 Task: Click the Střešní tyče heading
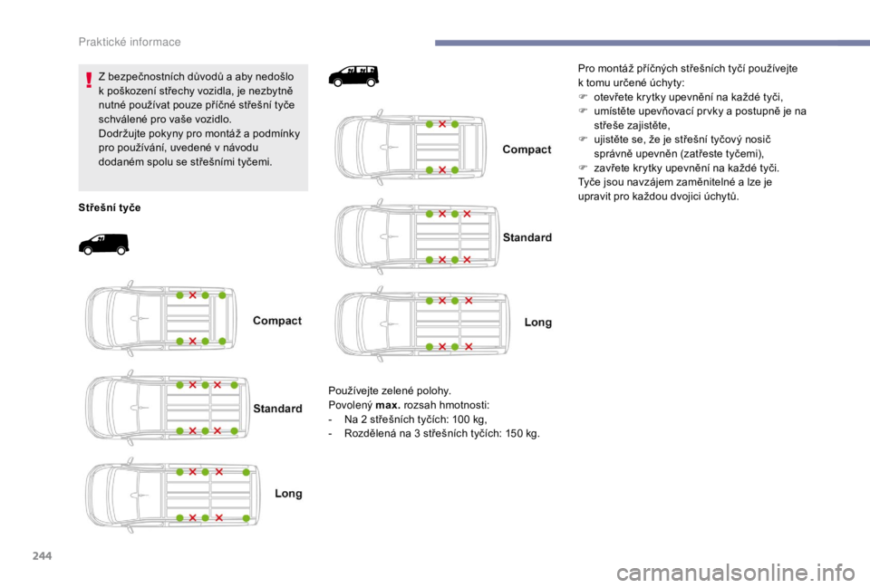pos(110,207)
